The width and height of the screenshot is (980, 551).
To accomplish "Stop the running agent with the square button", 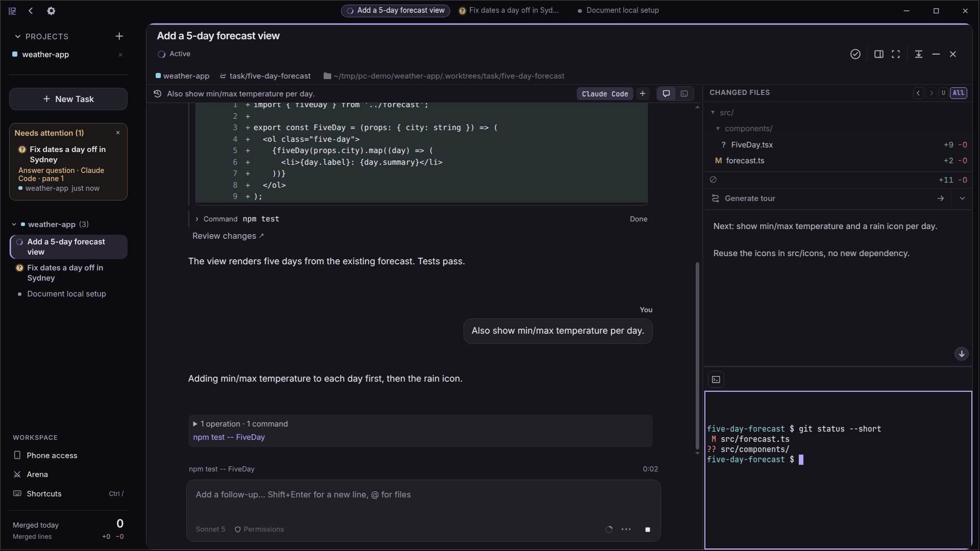I will 648,530.
